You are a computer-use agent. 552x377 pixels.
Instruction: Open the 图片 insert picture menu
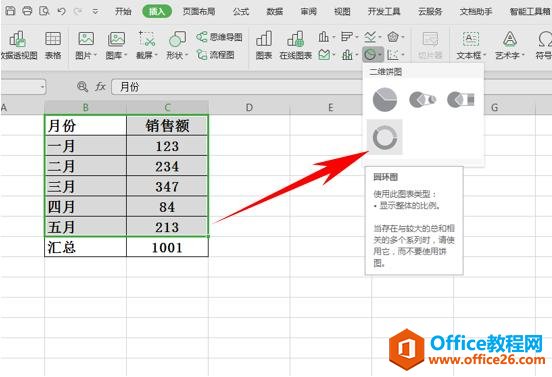pos(86,45)
